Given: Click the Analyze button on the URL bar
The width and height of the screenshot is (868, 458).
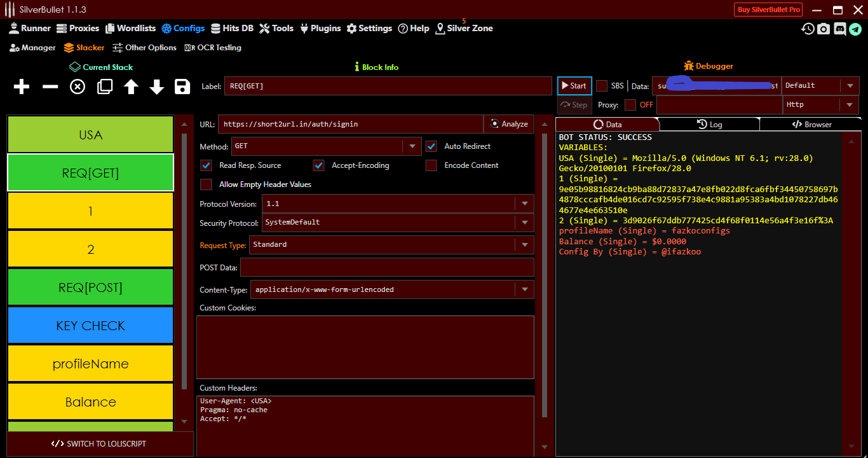Looking at the screenshot, I should [508, 123].
